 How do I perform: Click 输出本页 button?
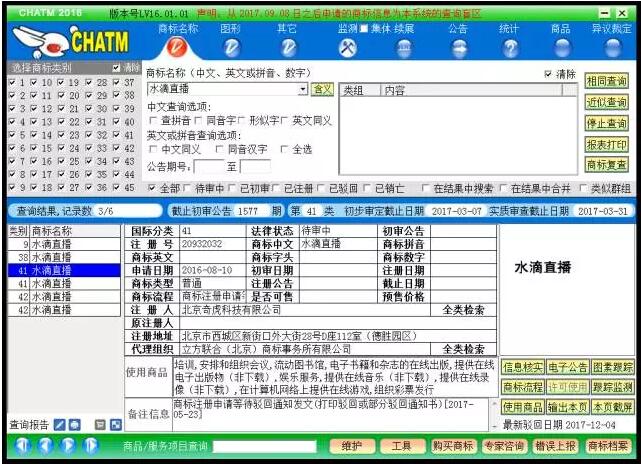tap(567, 407)
